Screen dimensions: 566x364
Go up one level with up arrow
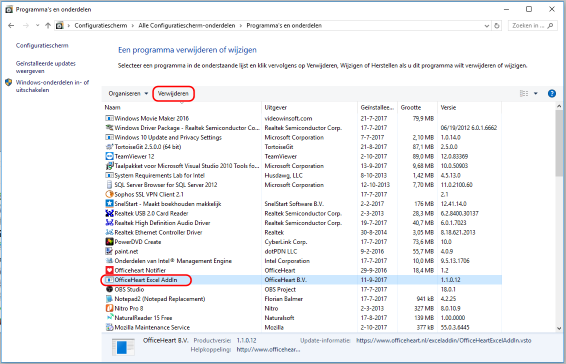(48, 26)
